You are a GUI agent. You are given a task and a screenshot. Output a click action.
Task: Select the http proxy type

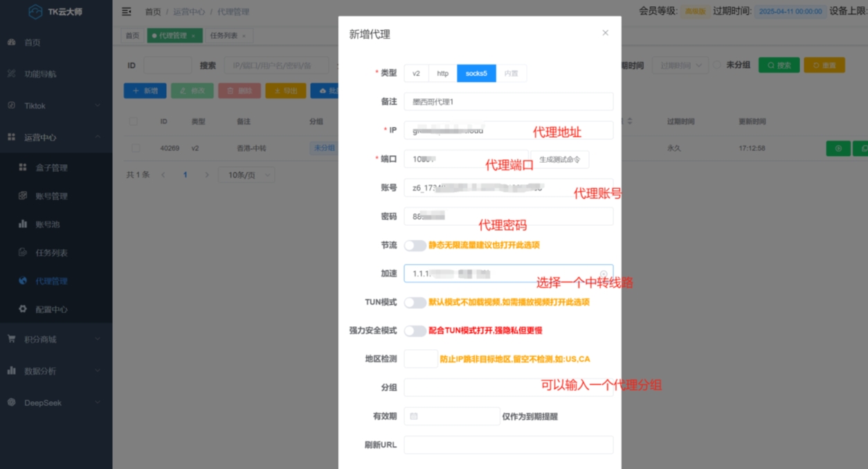(442, 73)
